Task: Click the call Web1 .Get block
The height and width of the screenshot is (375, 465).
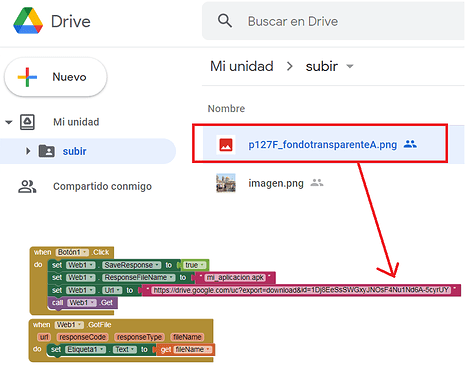Action: pos(83,303)
